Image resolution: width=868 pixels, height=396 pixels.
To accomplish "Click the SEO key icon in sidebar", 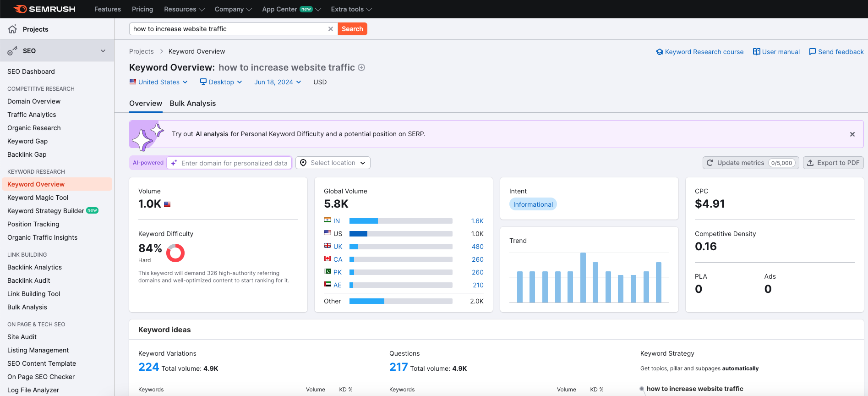I will (12, 51).
